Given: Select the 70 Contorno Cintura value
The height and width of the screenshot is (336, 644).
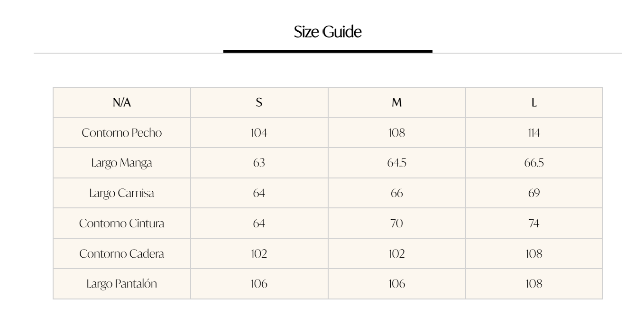Looking at the screenshot, I should point(396,224).
